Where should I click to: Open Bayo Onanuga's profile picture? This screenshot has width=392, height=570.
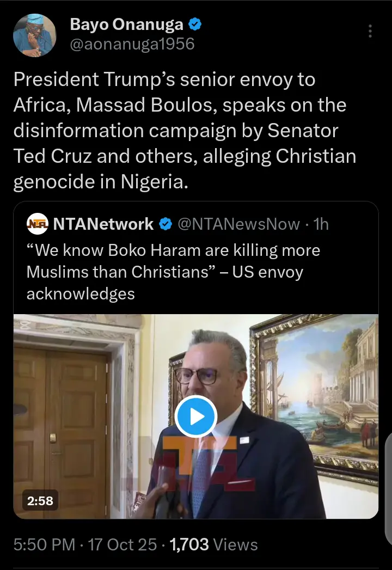pos(34,35)
